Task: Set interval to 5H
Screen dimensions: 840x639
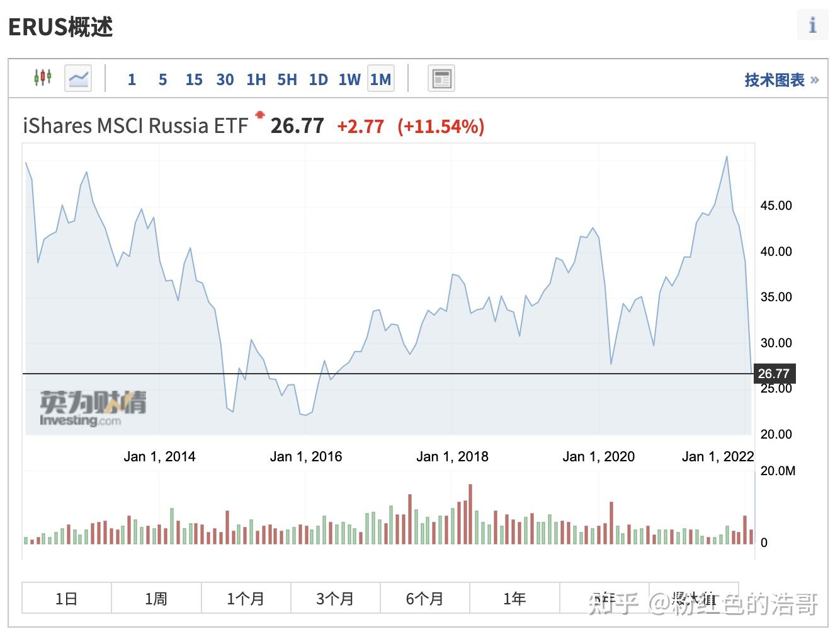Action: 287,79
